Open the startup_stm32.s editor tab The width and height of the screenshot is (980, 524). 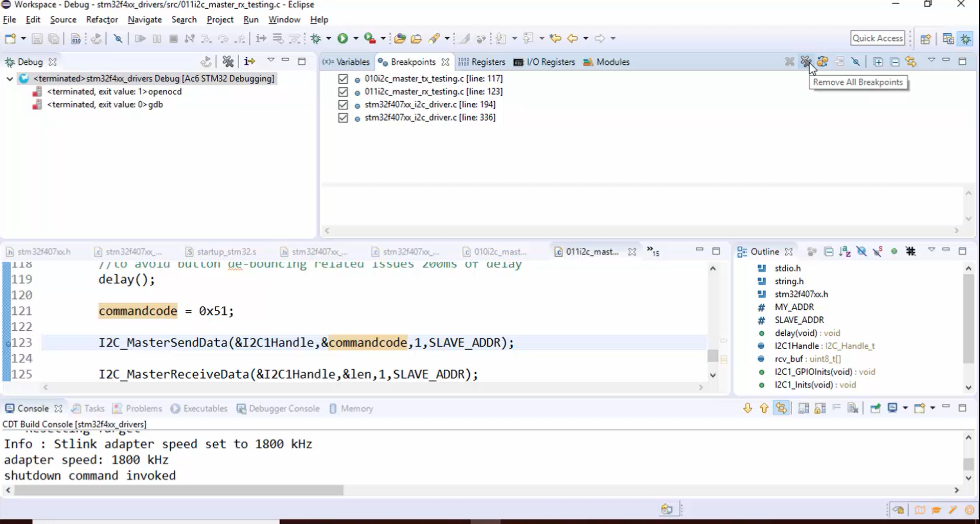221,252
